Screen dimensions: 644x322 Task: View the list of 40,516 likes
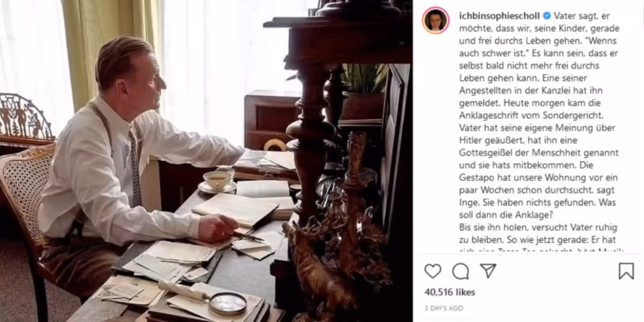click(x=450, y=293)
